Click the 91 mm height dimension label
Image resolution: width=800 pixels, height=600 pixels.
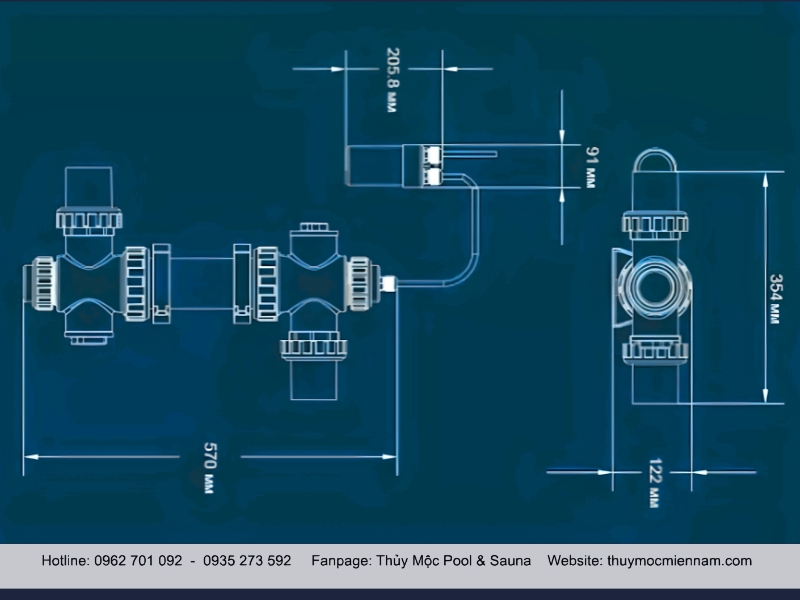coord(591,167)
